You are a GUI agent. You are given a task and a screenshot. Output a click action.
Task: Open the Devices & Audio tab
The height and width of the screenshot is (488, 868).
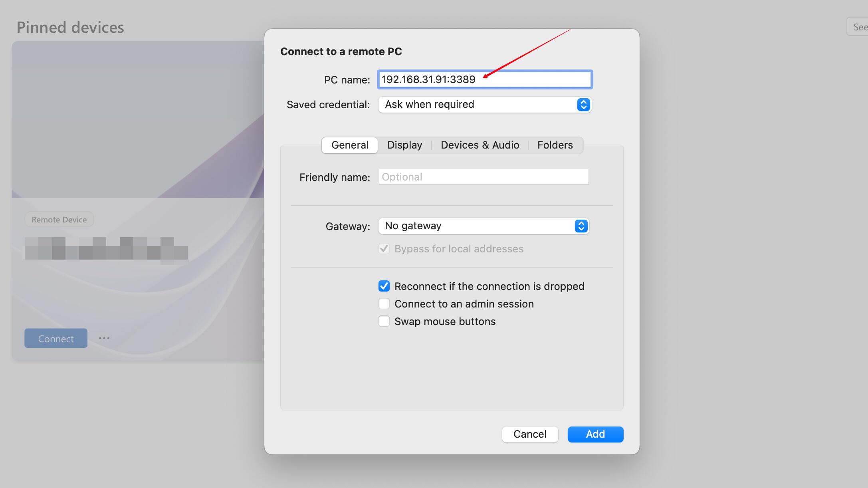coord(480,145)
